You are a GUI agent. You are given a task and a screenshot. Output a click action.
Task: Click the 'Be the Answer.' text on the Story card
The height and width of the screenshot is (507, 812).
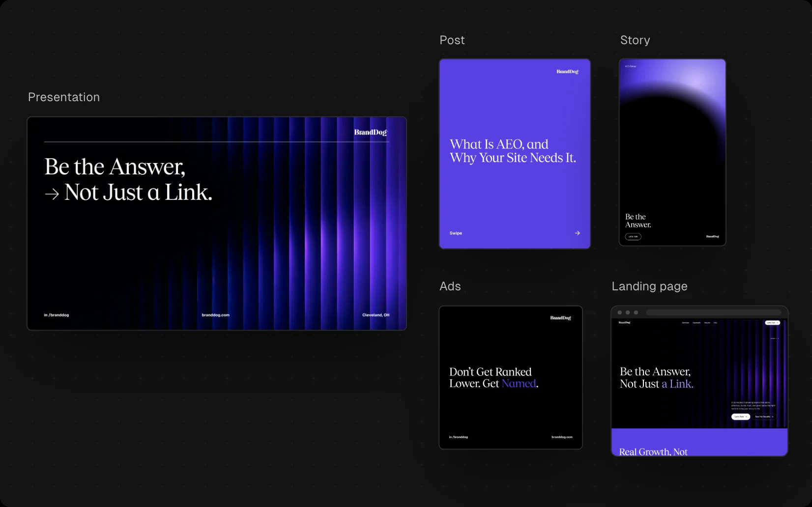point(638,221)
